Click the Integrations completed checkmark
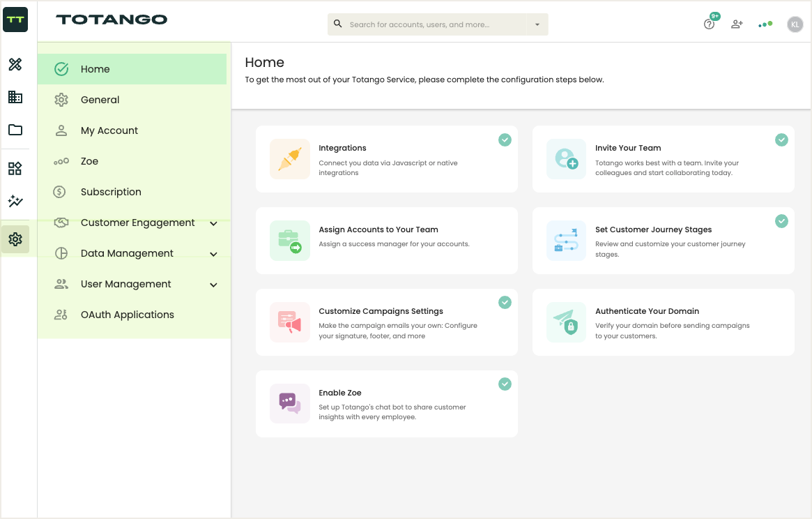The height and width of the screenshot is (519, 812). click(505, 140)
